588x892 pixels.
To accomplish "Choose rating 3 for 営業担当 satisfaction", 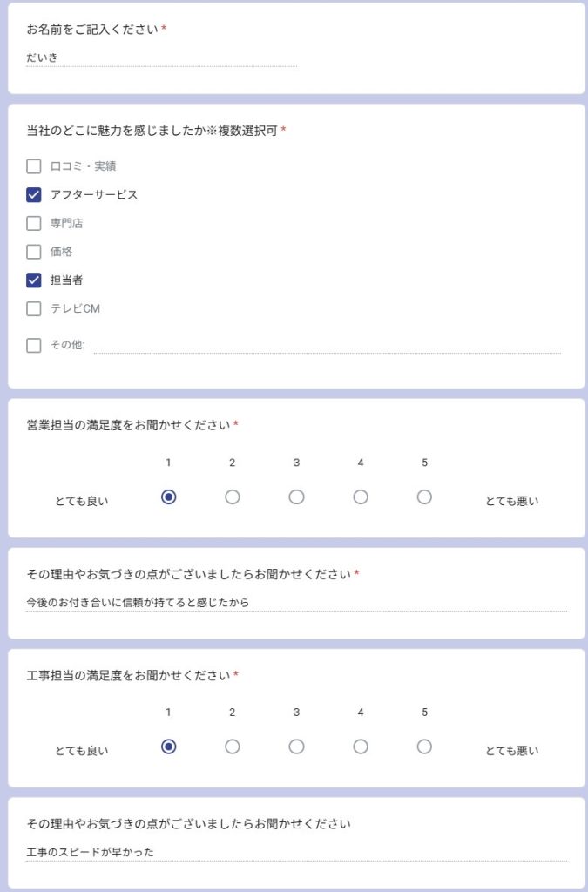I will (296, 497).
